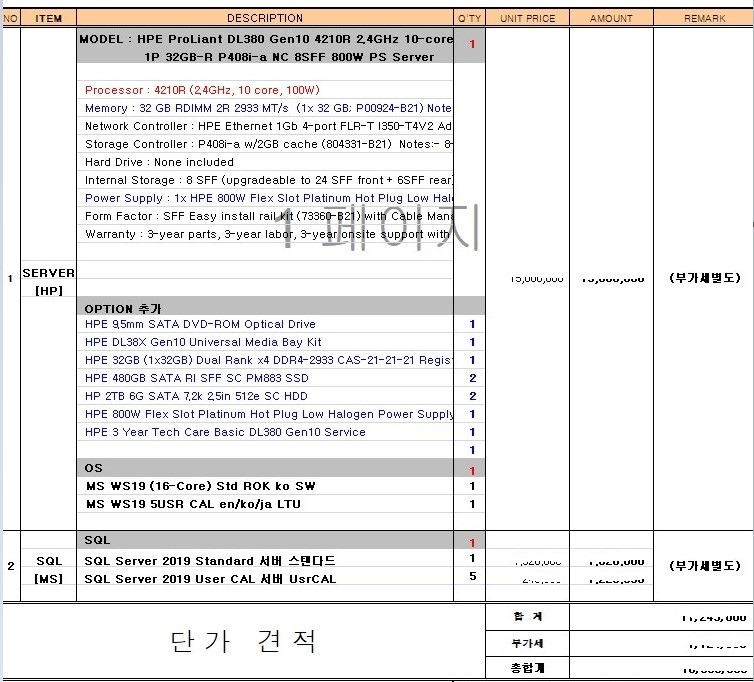The height and width of the screenshot is (682, 754).
Task: Select the 총합계 grand total label
Action: (528, 668)
